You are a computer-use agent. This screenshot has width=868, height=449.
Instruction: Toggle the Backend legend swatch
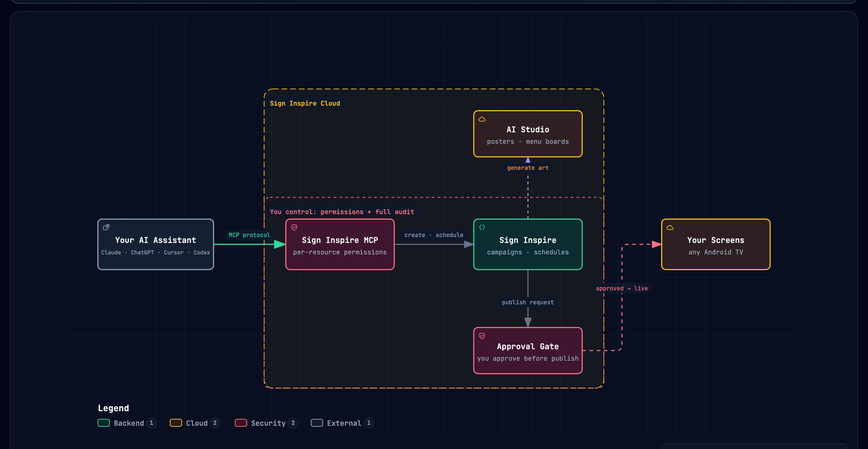coord(104,423)
